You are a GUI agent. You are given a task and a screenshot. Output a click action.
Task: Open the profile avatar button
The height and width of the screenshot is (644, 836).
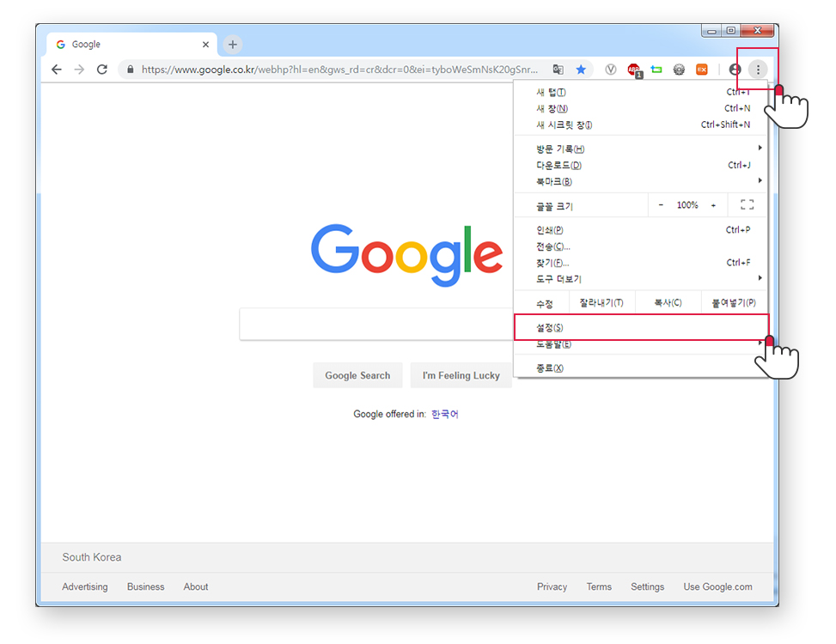point(735,70)
